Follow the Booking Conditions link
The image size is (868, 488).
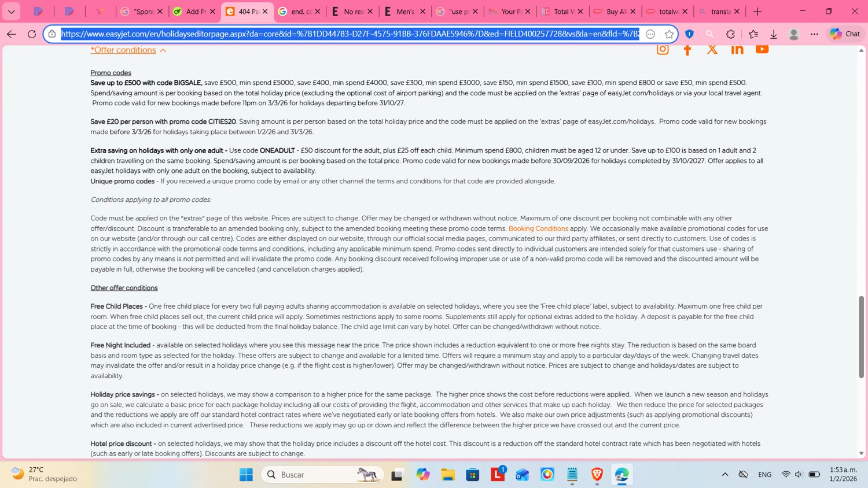(538, 228)
